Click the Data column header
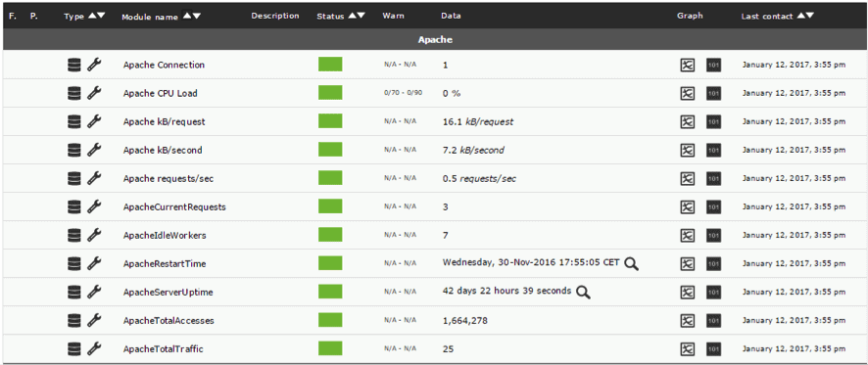Image resolution: width=868 pixels, height=365 pixels. (x=451, y=16)
